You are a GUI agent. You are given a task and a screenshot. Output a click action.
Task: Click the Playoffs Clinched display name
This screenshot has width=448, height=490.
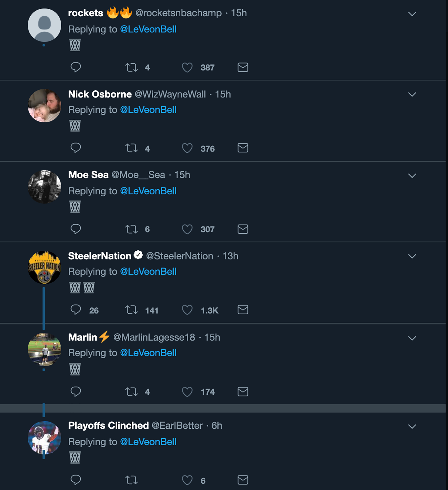pos(108,426)
